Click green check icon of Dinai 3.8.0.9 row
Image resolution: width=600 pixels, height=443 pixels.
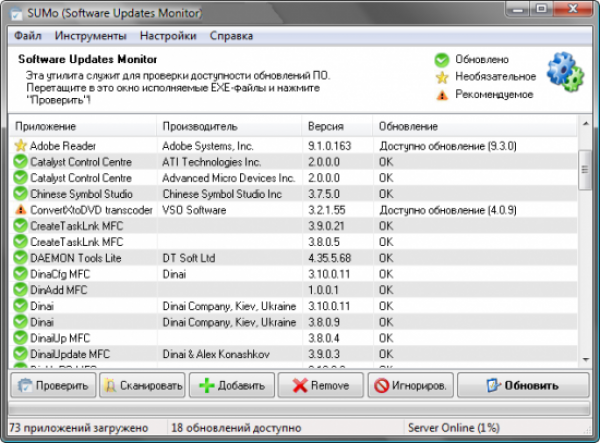pos(20,322)
